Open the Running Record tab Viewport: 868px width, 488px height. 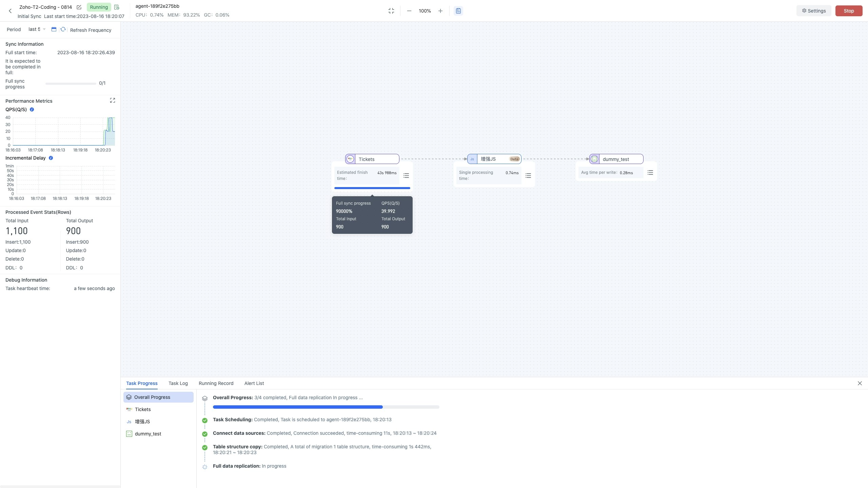216,383
